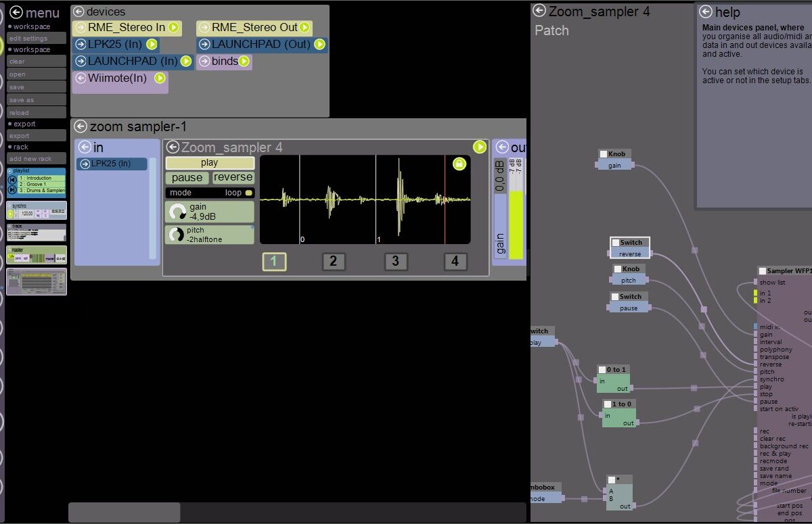Click LAUNCHPAD (Out) green activation icon
The width and height of the screenshot is (812, 524).
pyautogui.click(x=319, y=45)
